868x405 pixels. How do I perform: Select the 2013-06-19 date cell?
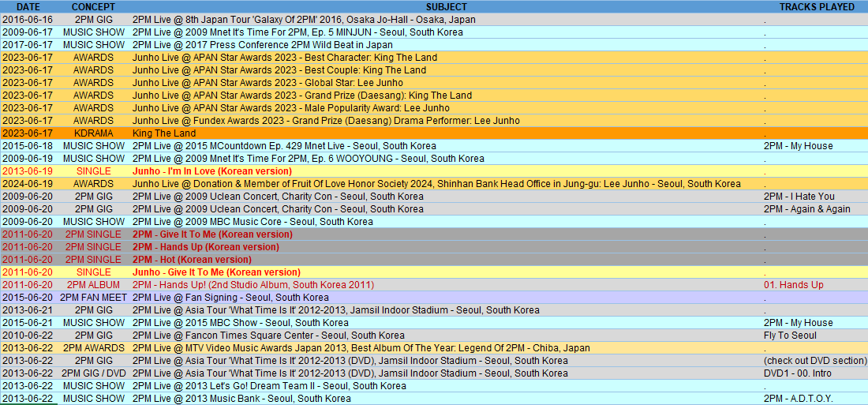tap(28, 171)
